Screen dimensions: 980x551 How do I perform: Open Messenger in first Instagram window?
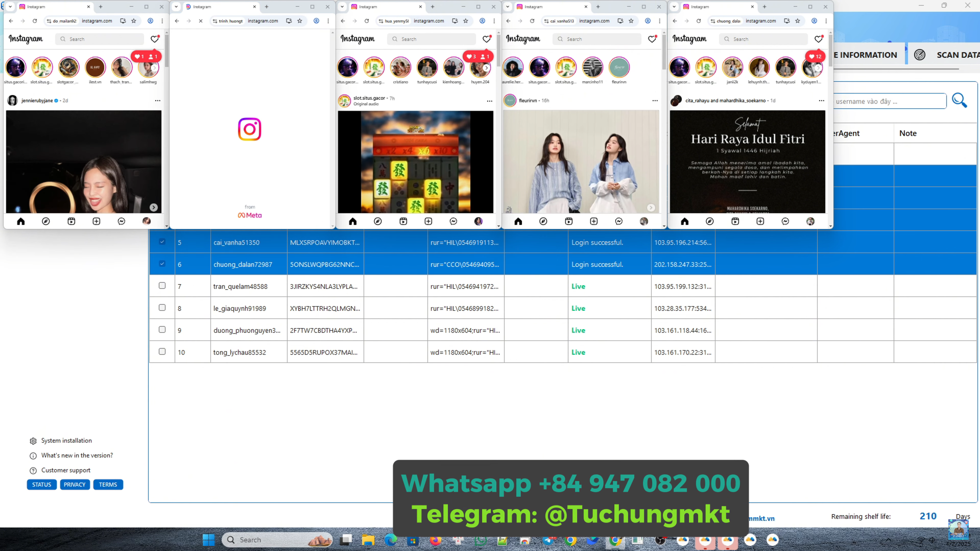click(122, 221)
